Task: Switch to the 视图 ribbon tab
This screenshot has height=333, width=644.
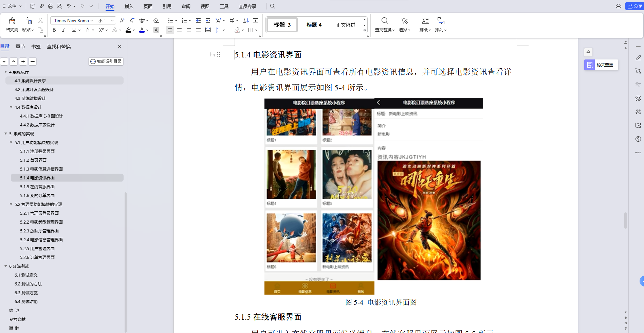Action: [x=205, y=6]
